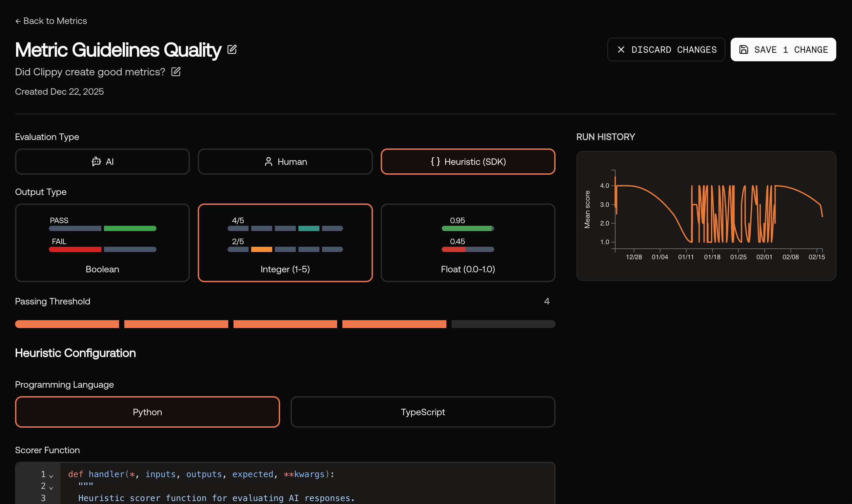Click the 'RUN HISTORY' heading
852x504 pixels.
[606, 137]
